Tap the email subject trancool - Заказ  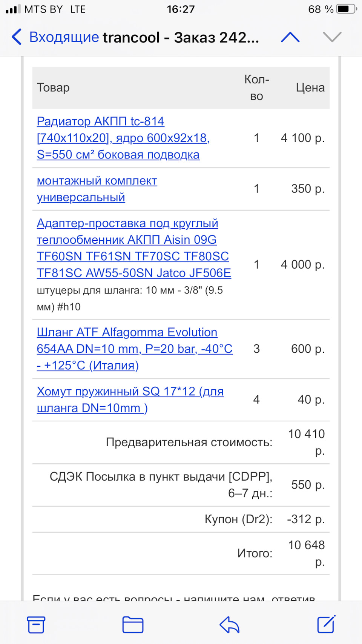(x=180, y=37)
